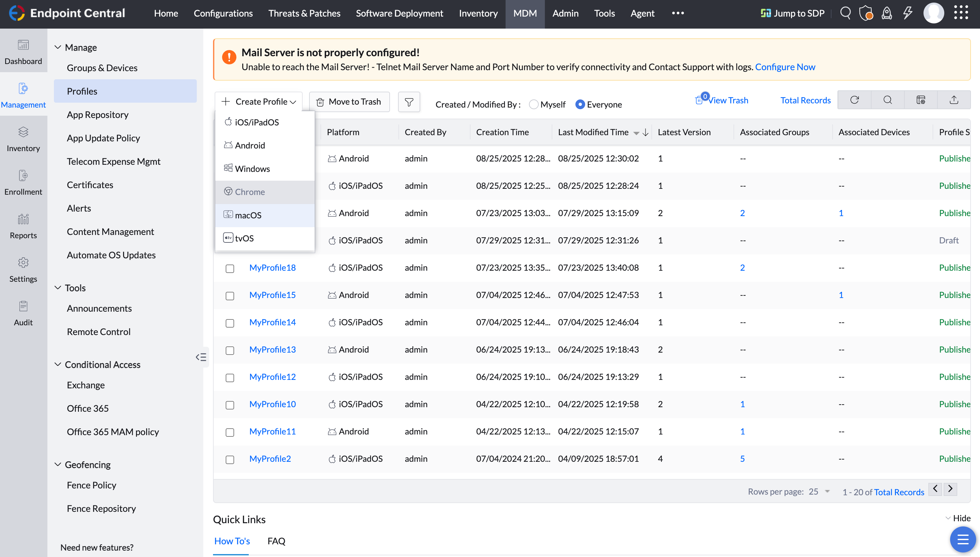Image resolution: width=980 pixels, height=557 pixels.
Task: Click the export upload icon
Action: [x=954, y=100]
